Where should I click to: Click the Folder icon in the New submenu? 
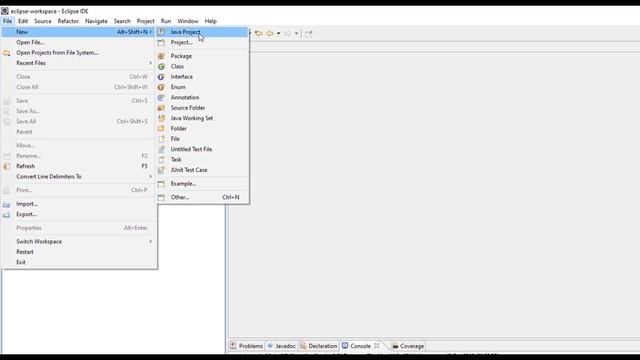pyautogui.click(x=161, y=129)
